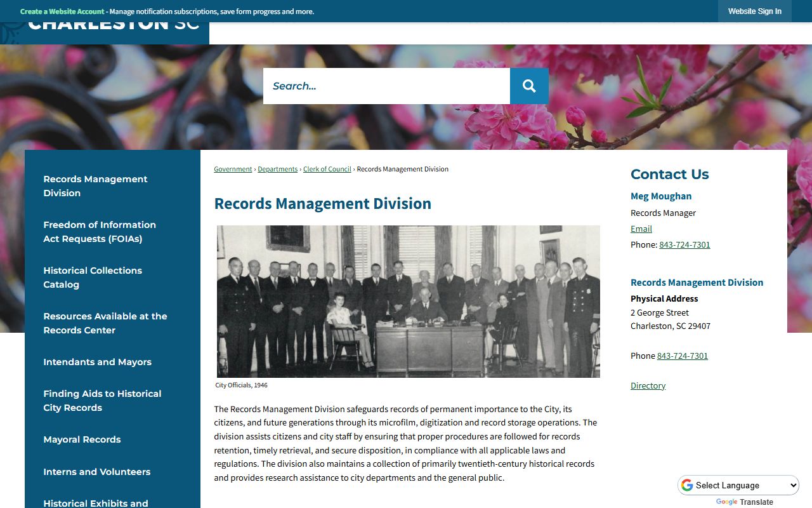Click the City Officials, 1946 caption
The image size is (812, 508).
[x=242, y=385]
